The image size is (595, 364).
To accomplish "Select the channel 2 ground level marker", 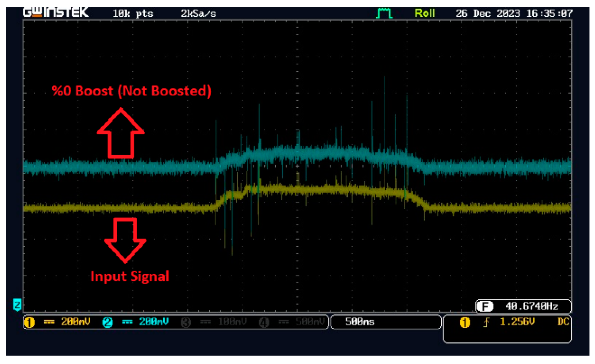I will pos(17,305).
